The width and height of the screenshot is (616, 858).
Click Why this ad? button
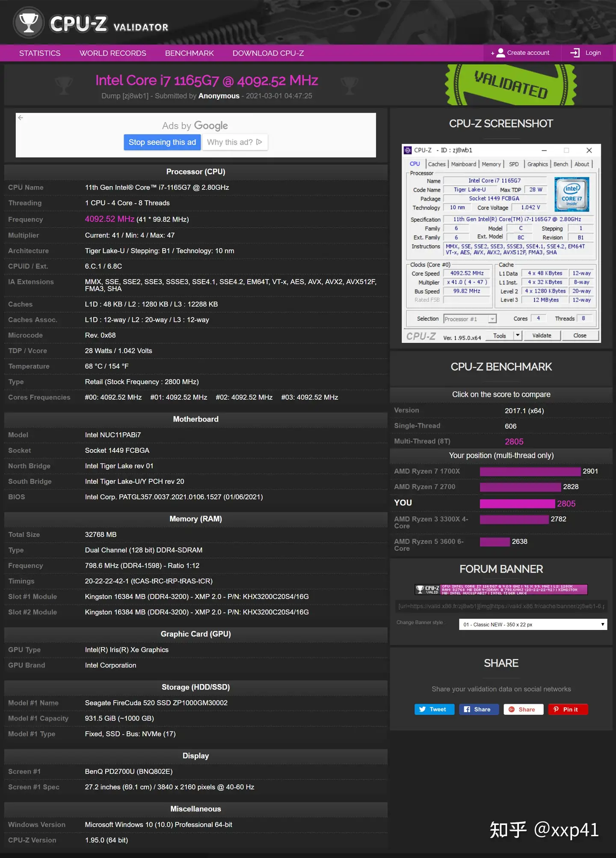tap(234, 142)
